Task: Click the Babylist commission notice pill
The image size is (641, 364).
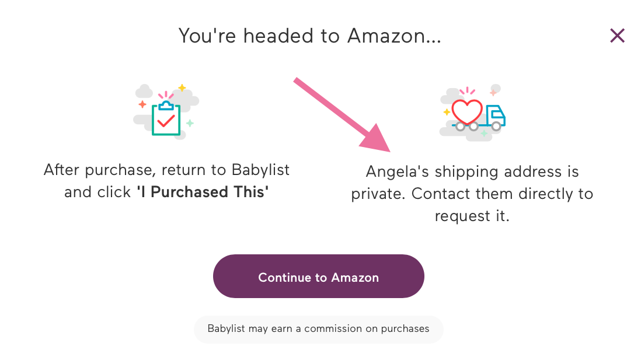Action: pos(318,329)
